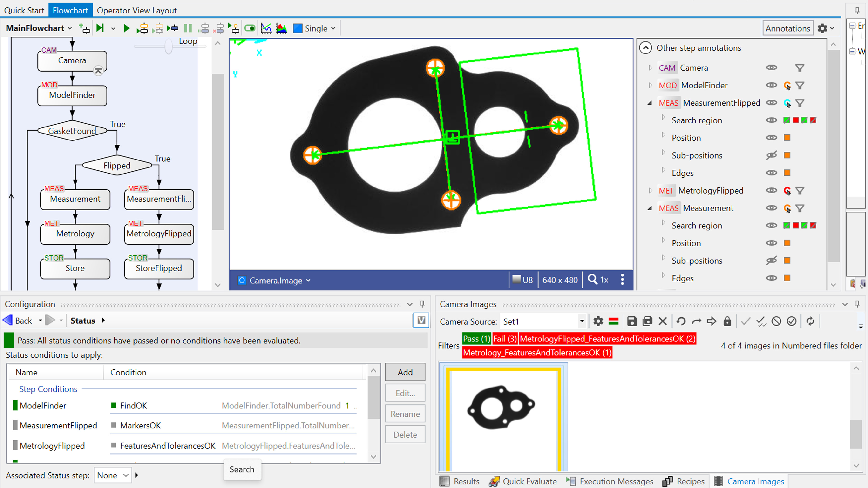Undo the last camera image action

coord(681,321)
